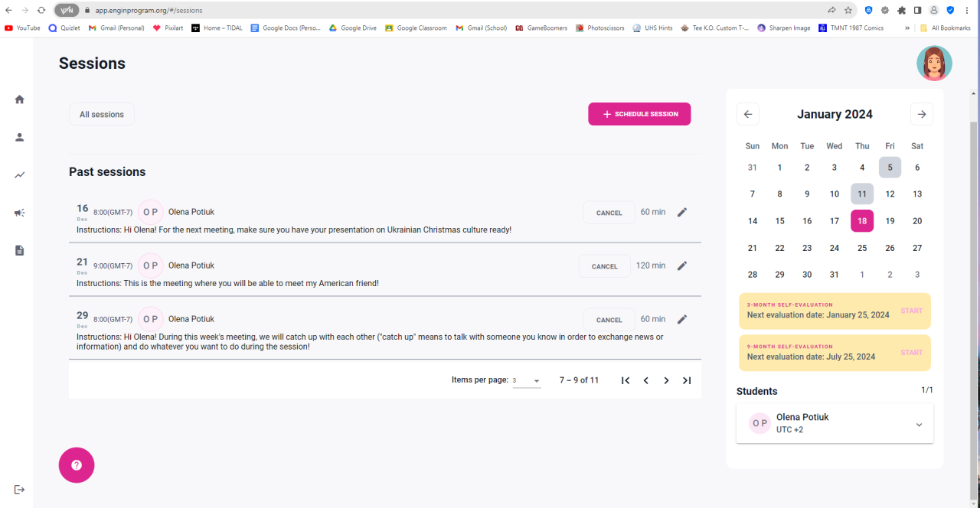
Task: Click the logout icon in sidebar
Action: click(20, 490)
